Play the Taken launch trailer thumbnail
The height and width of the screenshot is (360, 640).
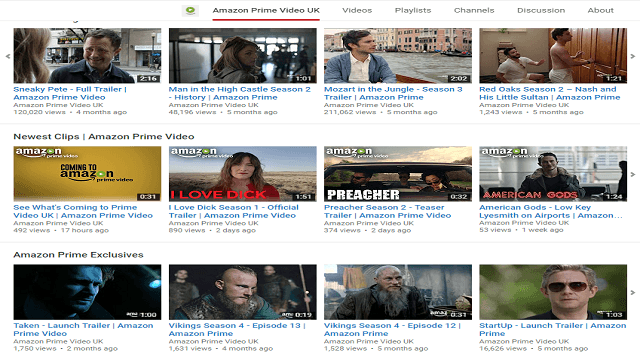pyautogui.click(x=87, y=292)
